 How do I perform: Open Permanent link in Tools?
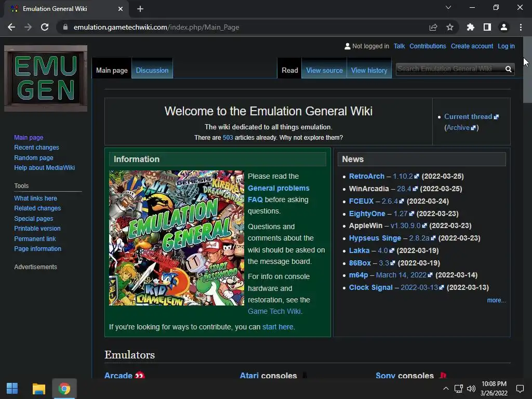point(35,238)
